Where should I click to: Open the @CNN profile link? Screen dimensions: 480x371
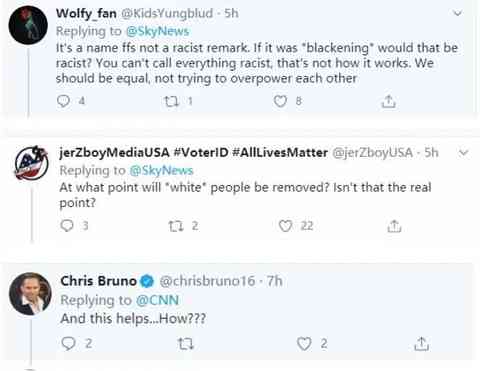click(157, 300)
